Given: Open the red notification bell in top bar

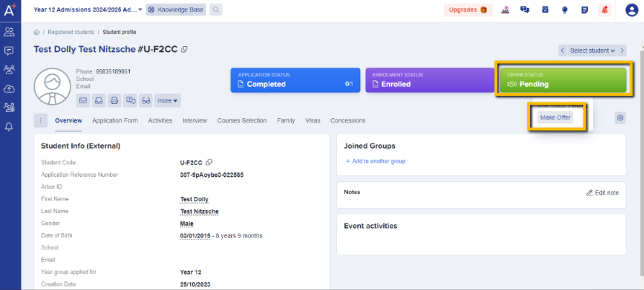Looking at the screenshot, I should 604,10.
